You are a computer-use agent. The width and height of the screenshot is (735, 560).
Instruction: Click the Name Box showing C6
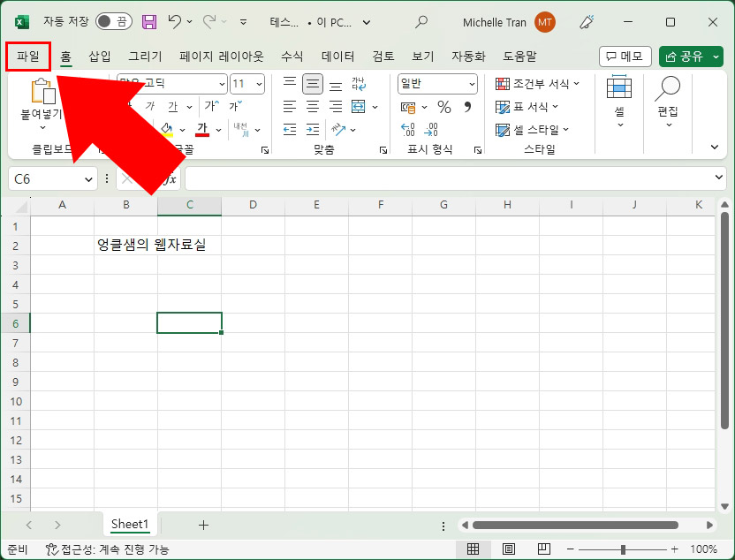[46, 178]
